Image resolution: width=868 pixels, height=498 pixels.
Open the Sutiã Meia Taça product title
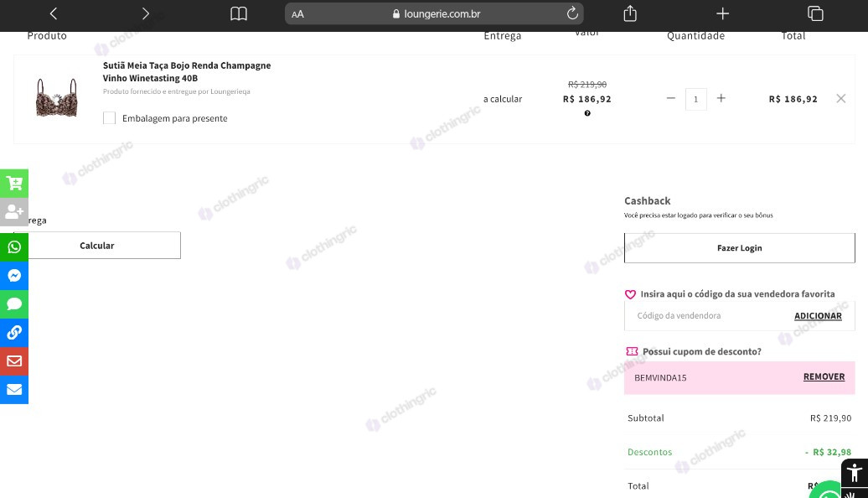point(187,71)
